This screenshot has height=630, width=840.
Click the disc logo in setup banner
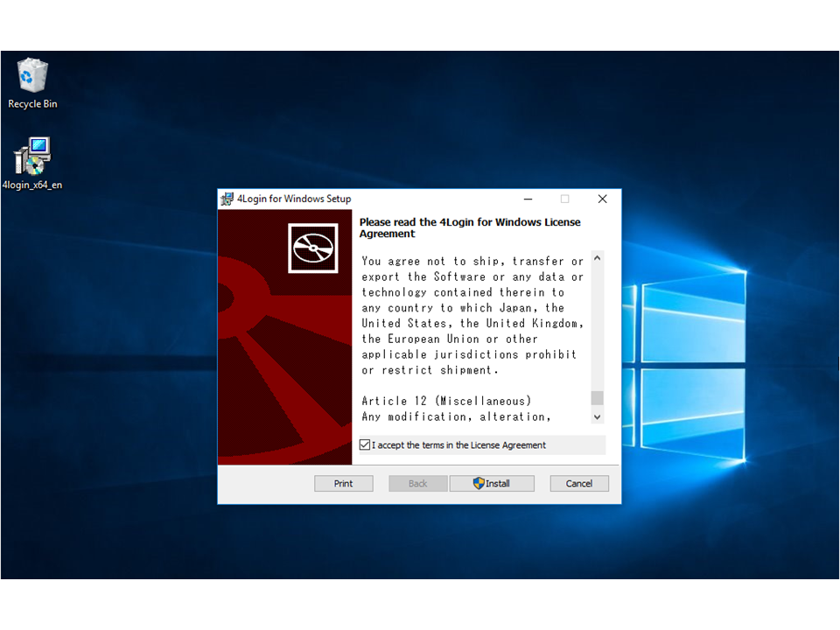tap(313, 248)
